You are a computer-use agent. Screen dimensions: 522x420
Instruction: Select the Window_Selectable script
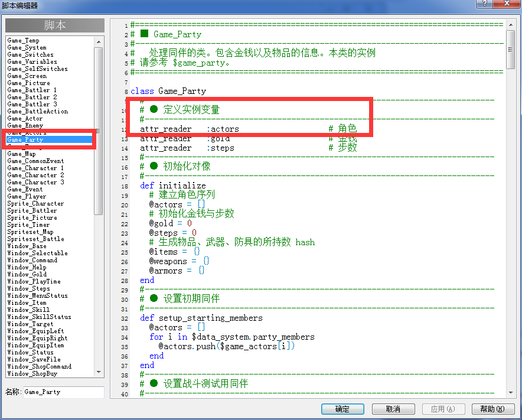click(38, 253)
